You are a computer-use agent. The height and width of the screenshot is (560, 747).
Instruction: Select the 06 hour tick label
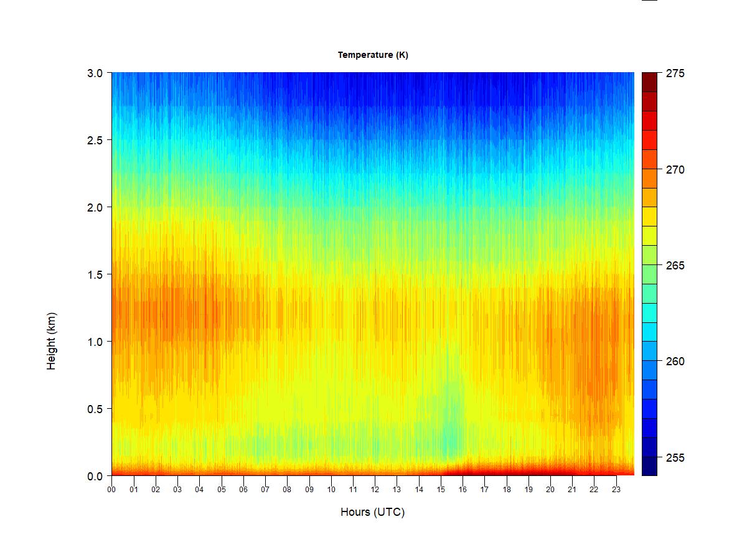243,490
